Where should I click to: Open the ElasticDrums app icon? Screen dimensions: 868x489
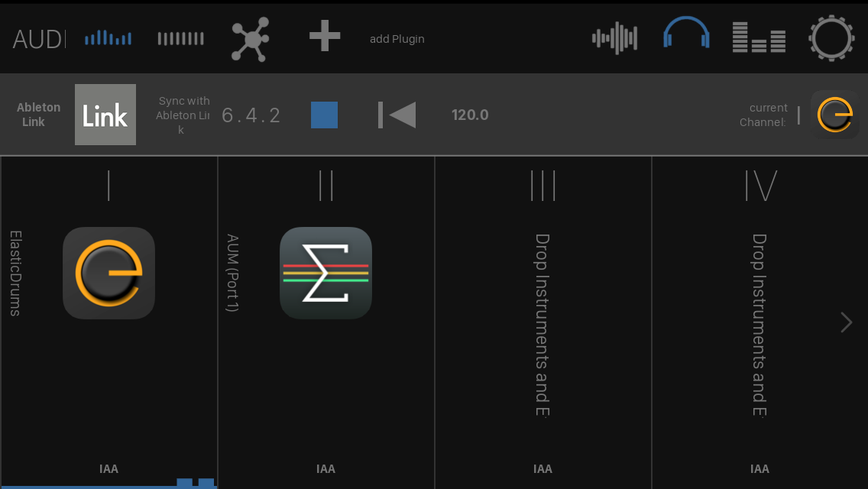(108, 273)
